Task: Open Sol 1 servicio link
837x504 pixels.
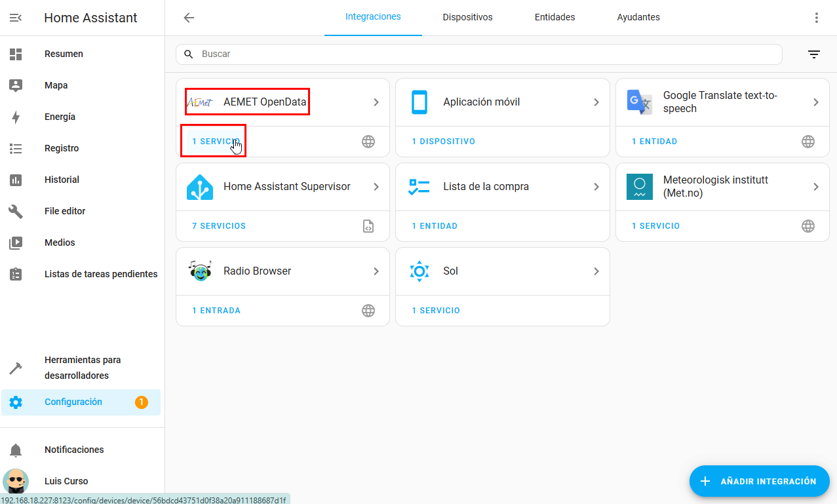Action: point(436,311)
